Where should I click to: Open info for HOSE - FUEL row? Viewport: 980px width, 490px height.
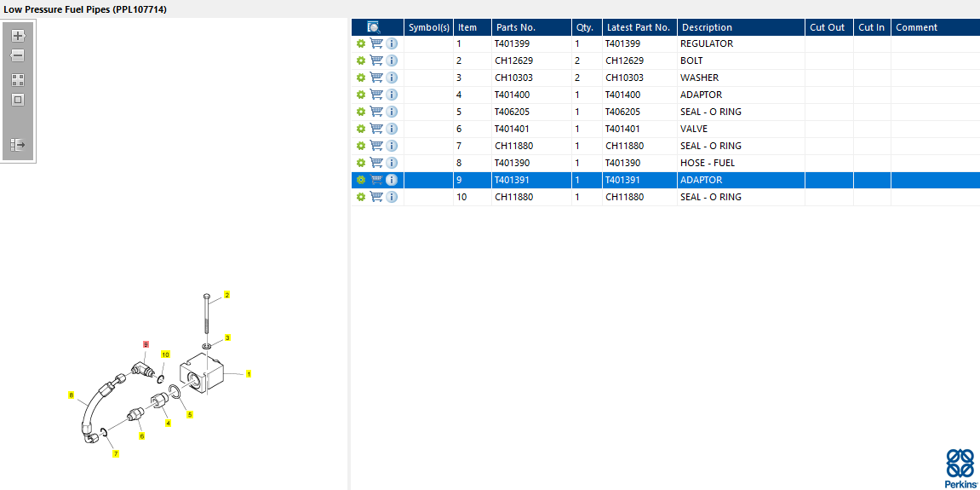pos(392,163)
